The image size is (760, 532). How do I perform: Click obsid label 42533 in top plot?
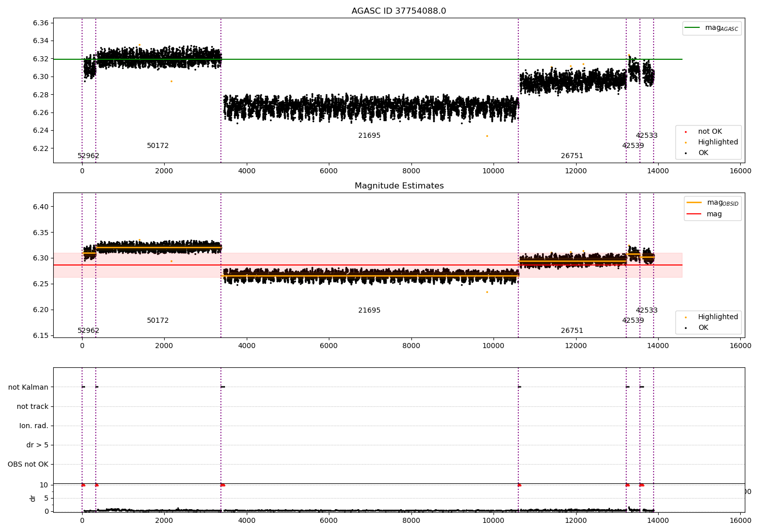tap(647, 136)
